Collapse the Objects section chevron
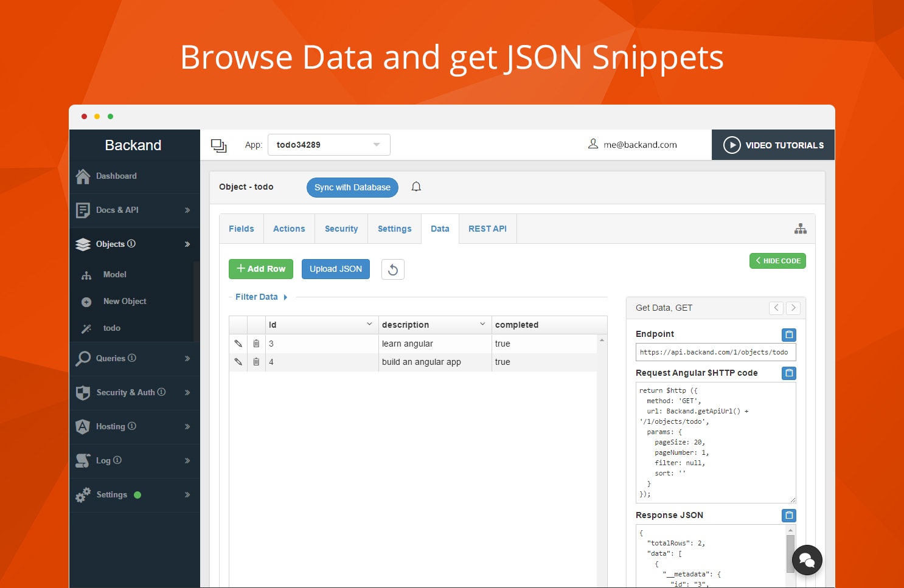The width and height of the screenshot is (904, 588). point(187,244)
